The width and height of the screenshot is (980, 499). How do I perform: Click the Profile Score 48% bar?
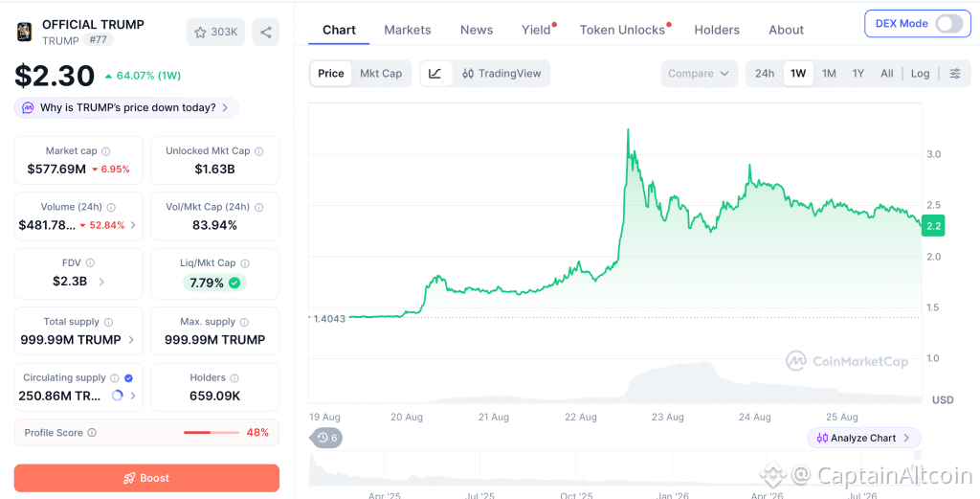click(x=212, y=433)
